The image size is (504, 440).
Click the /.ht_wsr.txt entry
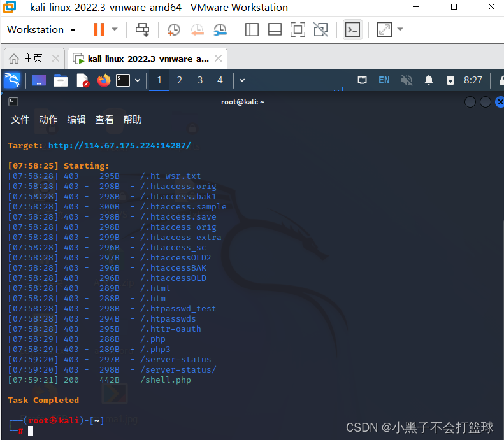coord(170,176)
